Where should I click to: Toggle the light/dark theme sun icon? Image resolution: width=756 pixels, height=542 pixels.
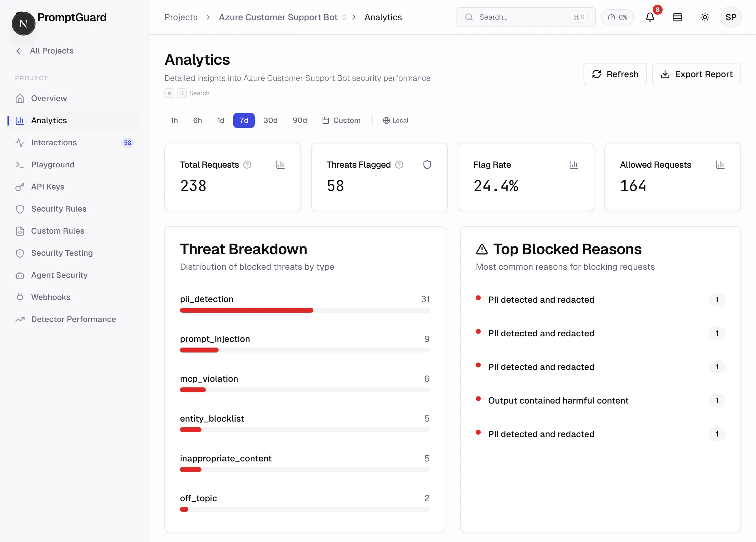705,17
